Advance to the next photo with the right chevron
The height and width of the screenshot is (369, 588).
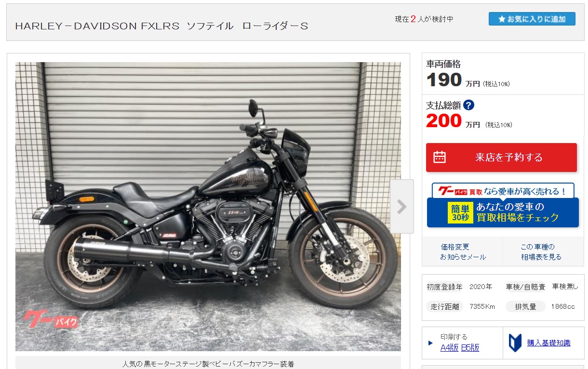tap(402, 207)
